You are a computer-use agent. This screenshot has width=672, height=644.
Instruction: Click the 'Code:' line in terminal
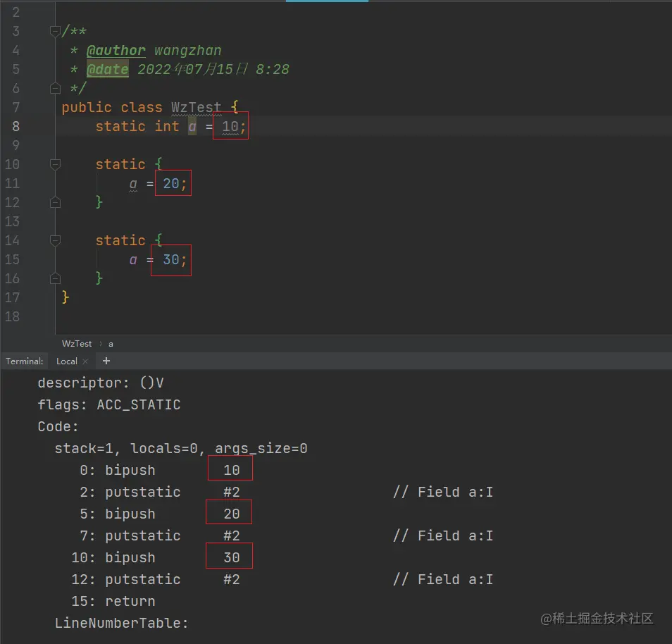coord(58,426)
